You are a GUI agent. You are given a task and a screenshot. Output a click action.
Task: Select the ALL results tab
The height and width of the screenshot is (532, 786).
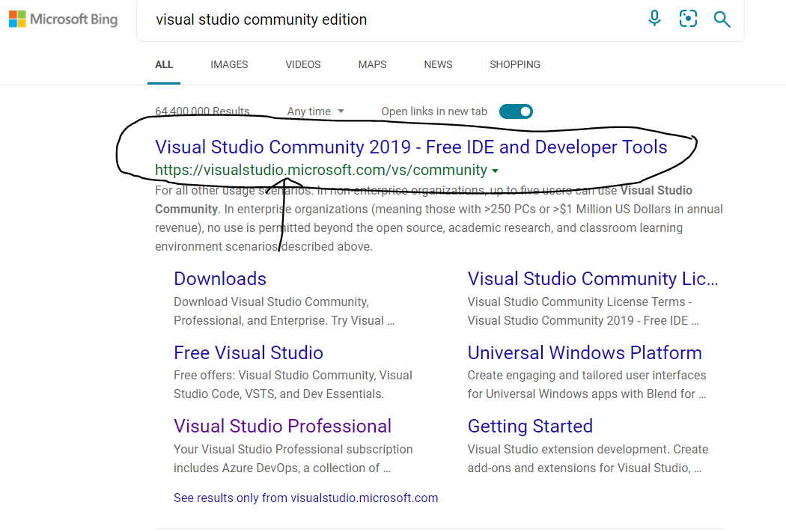coord(164,64)
